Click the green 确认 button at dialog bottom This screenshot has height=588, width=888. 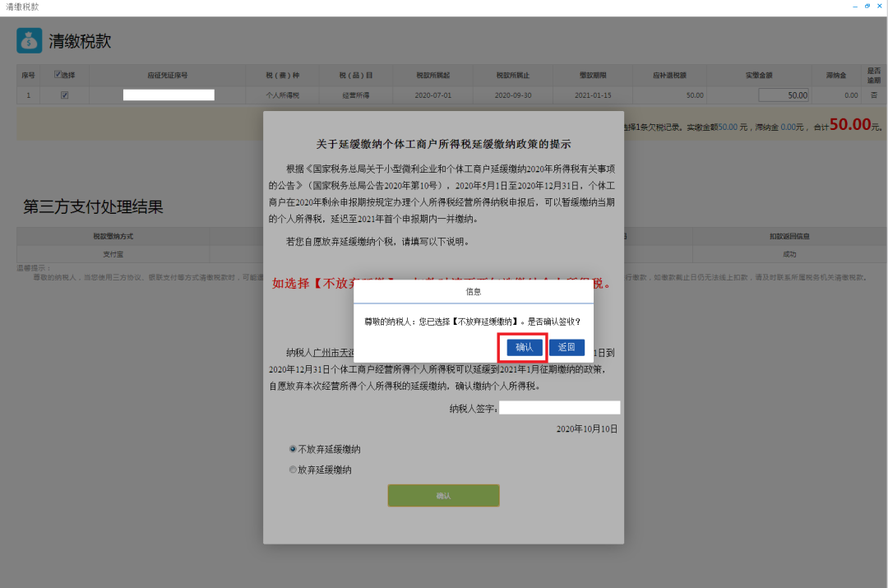(x=443, y=496)
